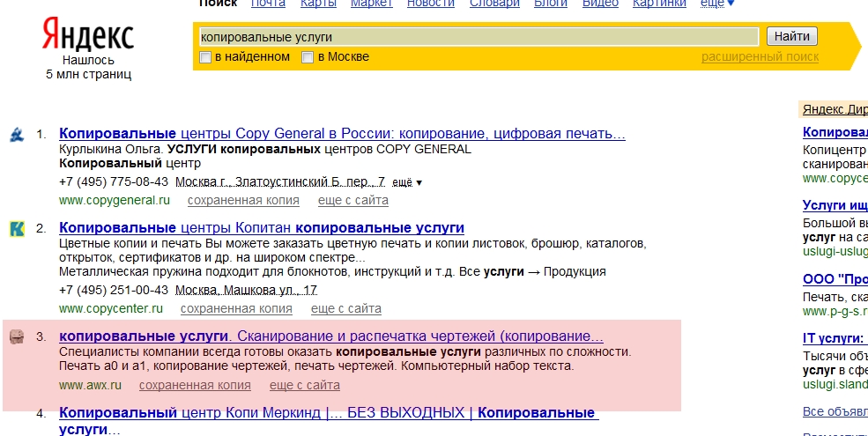Image resolution: width=868 pixels, height=436 pixels.
Task: Open the Видео service tab
Action: click(600, 4)
